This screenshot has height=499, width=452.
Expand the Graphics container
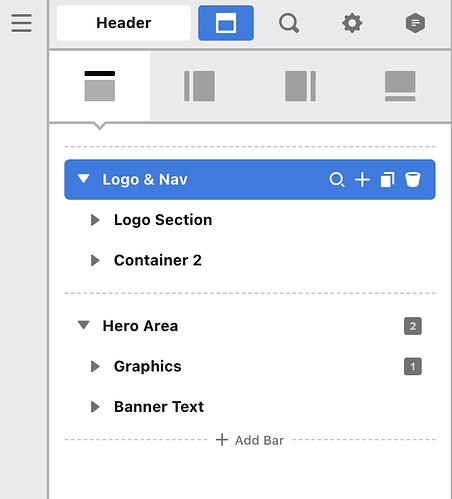(95, 366)
